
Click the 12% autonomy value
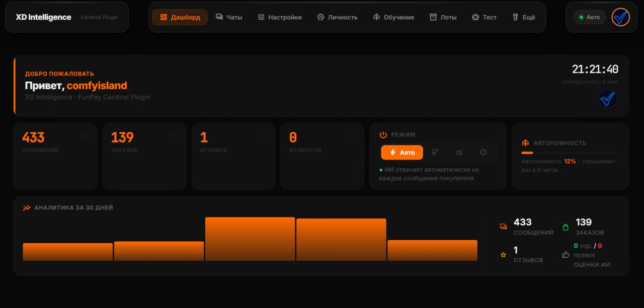[x=570, y=162]
